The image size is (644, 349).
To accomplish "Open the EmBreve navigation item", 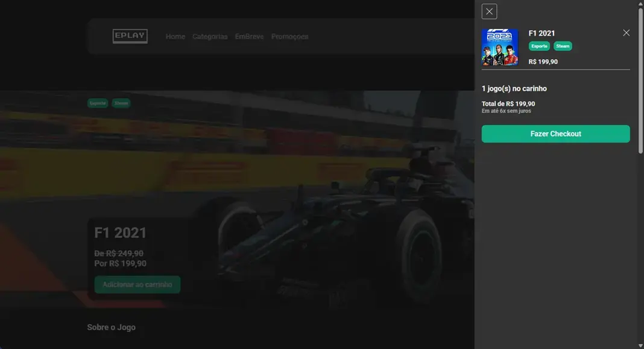I will [249, 36].
